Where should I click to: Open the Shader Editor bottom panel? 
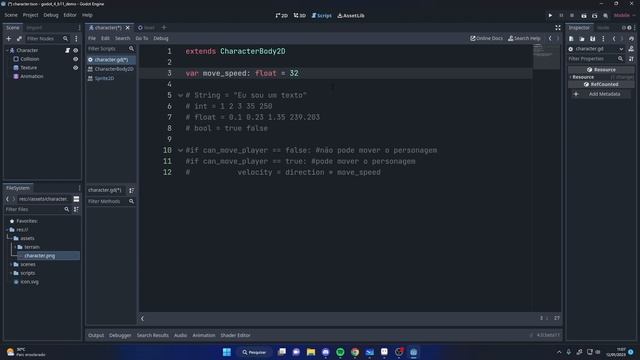click(236, 336)
